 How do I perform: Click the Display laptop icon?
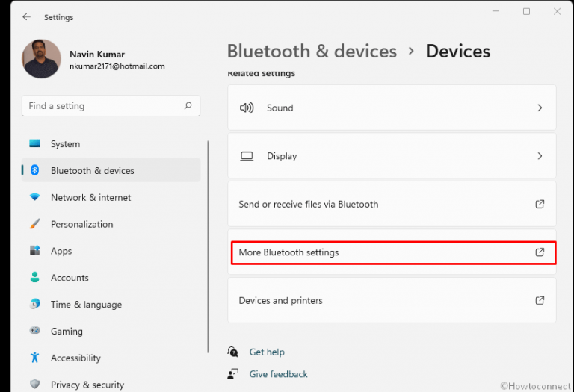click(247, 156)
